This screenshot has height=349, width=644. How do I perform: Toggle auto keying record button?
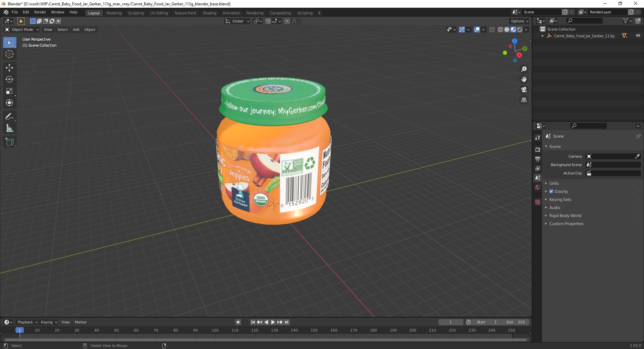click(x=238, y=322)
